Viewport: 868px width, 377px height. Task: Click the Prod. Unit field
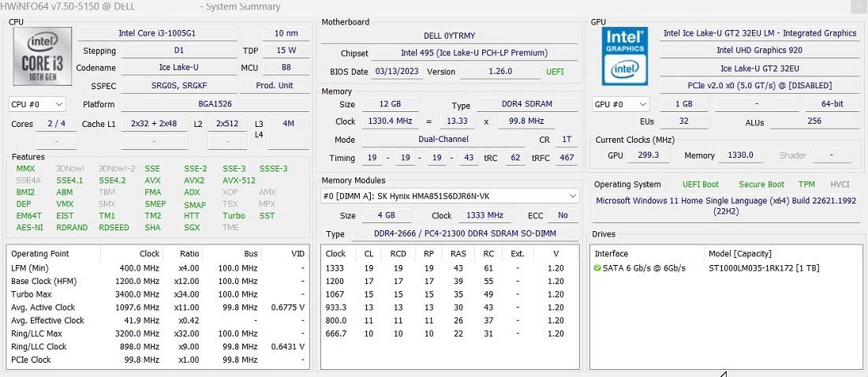275,86
